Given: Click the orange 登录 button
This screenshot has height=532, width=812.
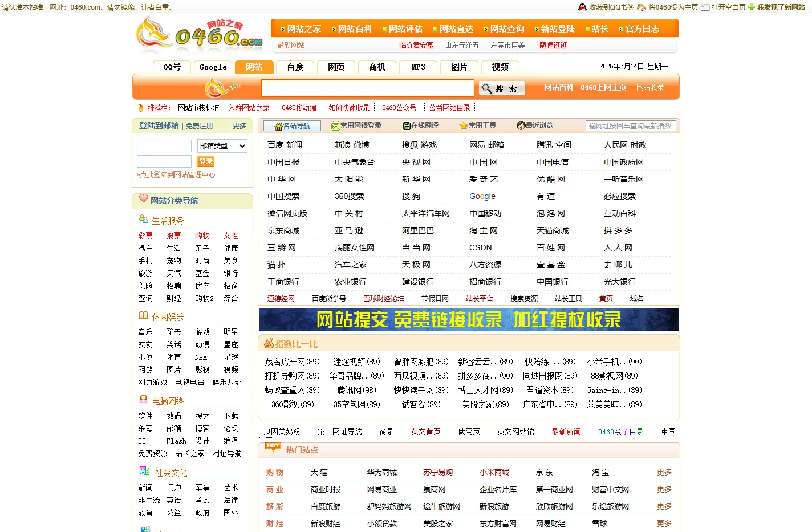Looking at the screenshot, I should 206,161.
